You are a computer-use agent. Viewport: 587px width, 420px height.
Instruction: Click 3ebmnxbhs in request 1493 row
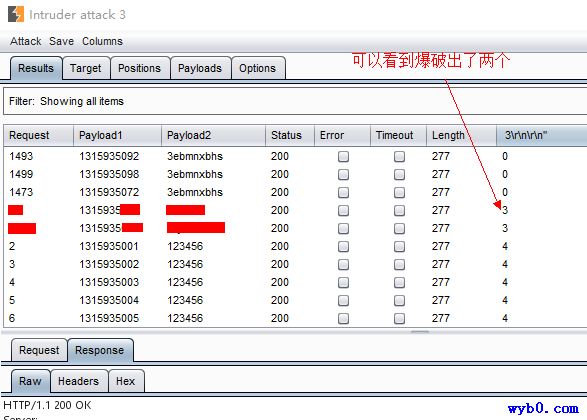(x=195, y=156)
